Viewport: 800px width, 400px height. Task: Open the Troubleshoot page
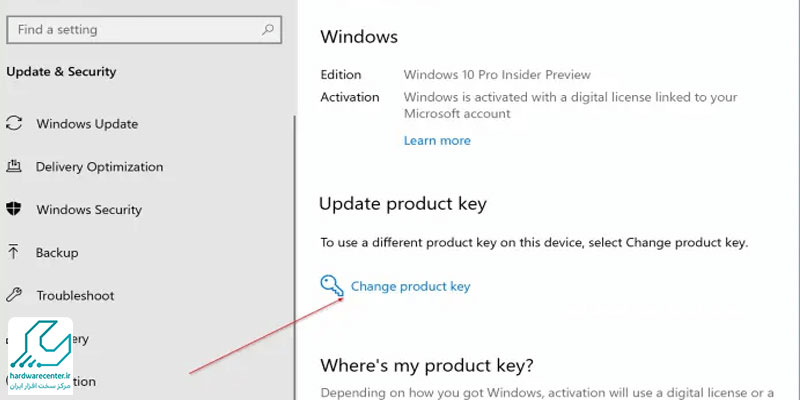75,295
